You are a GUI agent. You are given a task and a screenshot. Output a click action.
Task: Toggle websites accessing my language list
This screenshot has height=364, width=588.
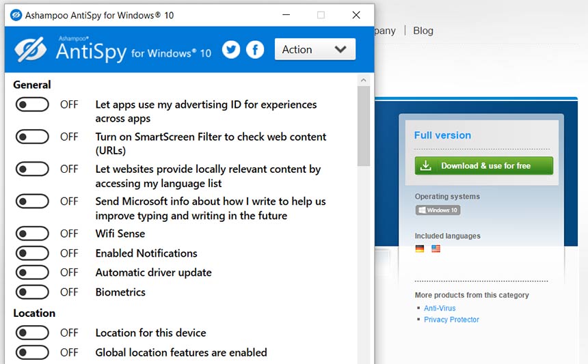point(32,169)
